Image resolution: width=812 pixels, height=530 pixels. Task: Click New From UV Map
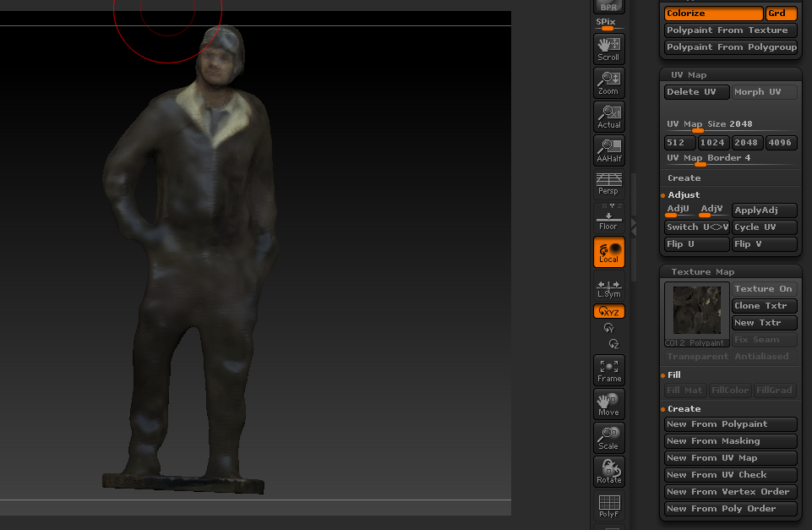[730, 458]
